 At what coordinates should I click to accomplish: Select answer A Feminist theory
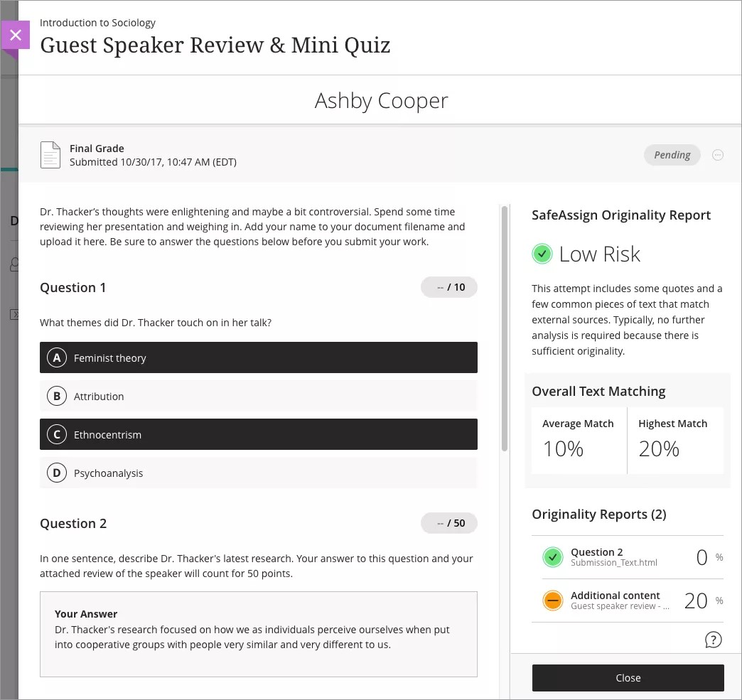click(259, 357)
